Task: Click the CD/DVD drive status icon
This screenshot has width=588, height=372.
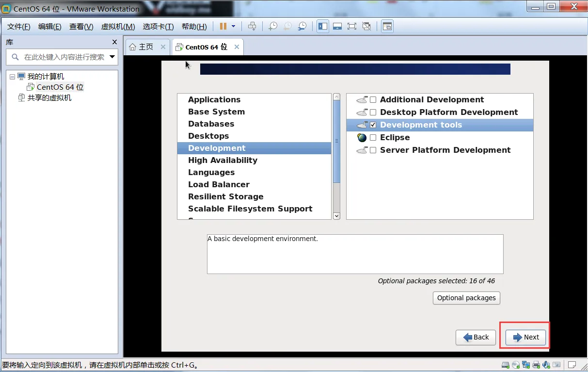Action: tap(516, 365)
